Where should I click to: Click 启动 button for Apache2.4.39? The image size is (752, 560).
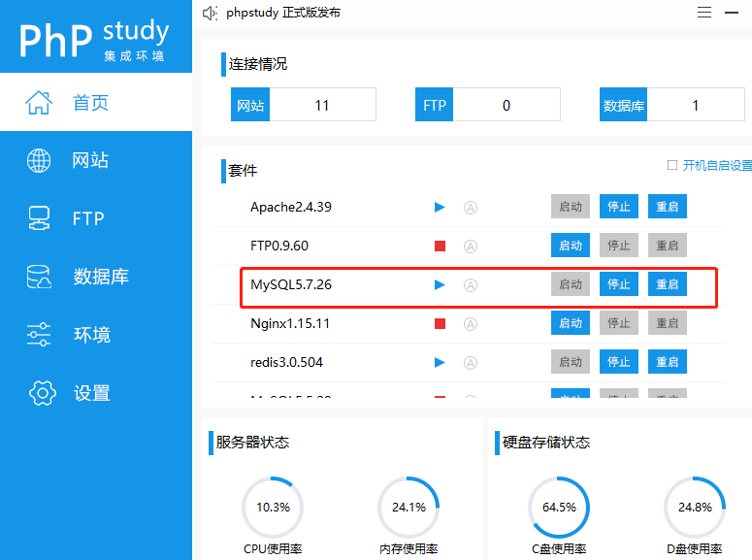(x=571, y=207)
